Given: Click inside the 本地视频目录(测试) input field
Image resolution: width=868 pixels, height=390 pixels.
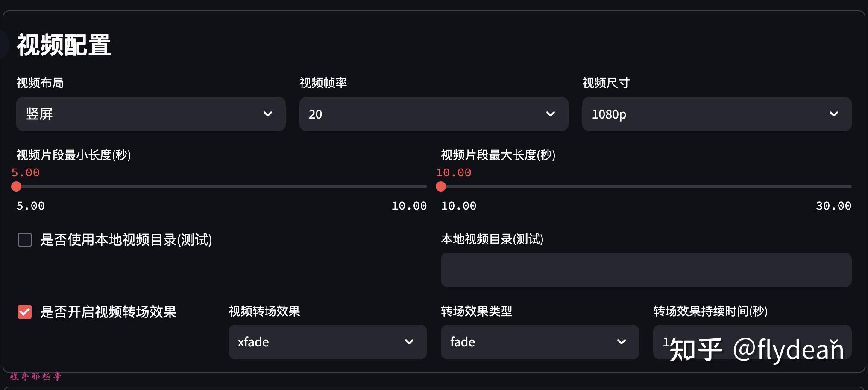Looking at the screenshot, I should tap(645, 270).
